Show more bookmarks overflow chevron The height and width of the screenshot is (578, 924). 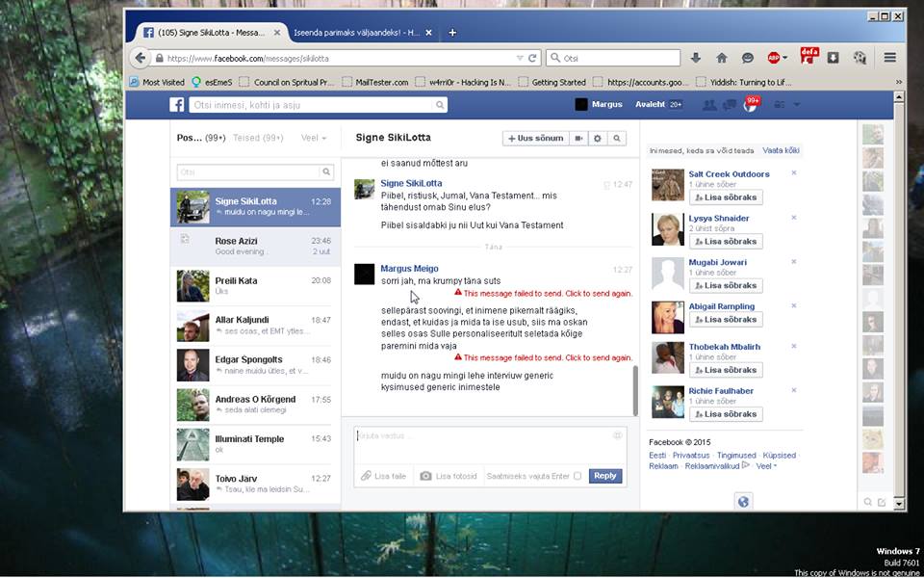click(899, 82)
